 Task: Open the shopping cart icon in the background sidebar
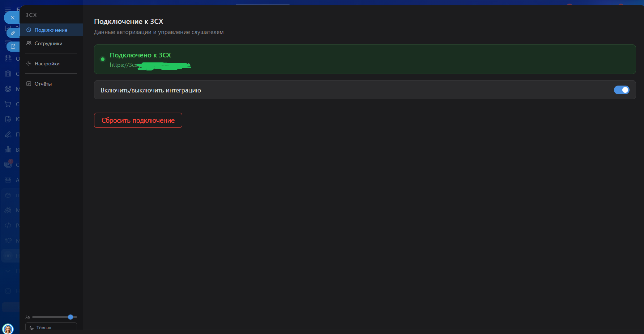pos(8,104)
